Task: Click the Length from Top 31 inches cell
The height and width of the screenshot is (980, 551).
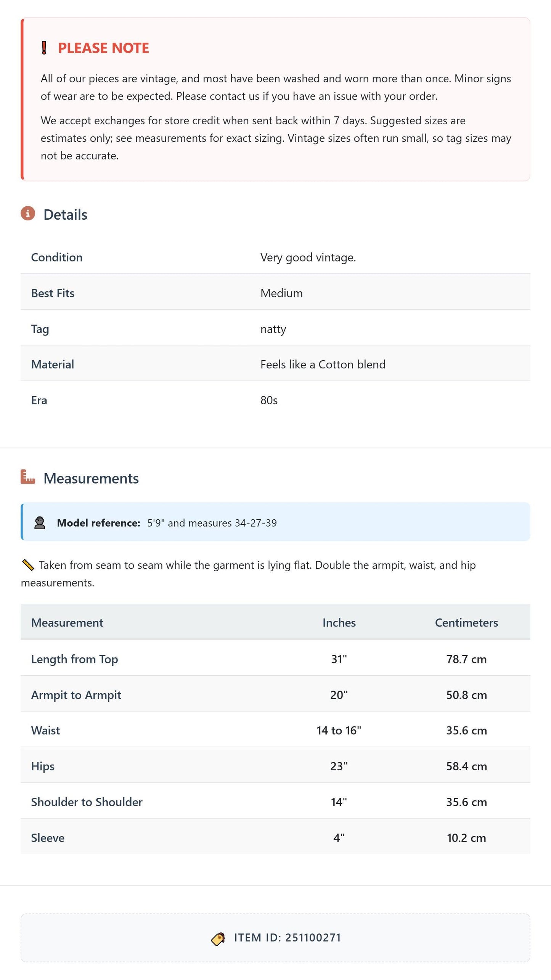Action: (x=339, y=659)
